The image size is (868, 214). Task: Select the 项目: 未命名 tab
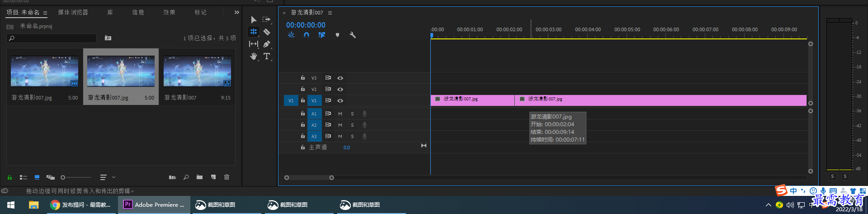point(23,12)
